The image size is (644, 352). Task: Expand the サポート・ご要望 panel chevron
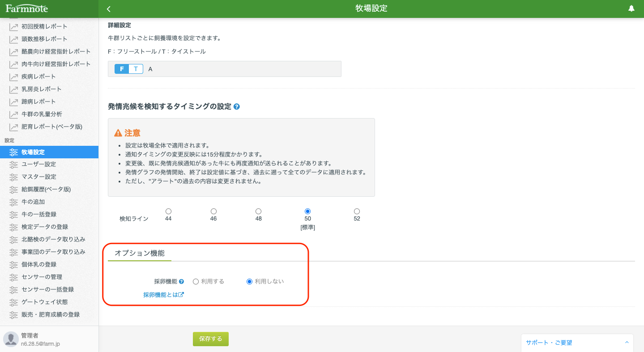627,342
